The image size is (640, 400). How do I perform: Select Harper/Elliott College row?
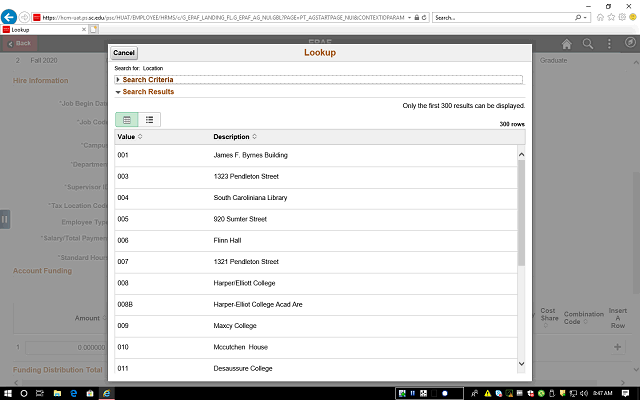click(x=316, y=283)
